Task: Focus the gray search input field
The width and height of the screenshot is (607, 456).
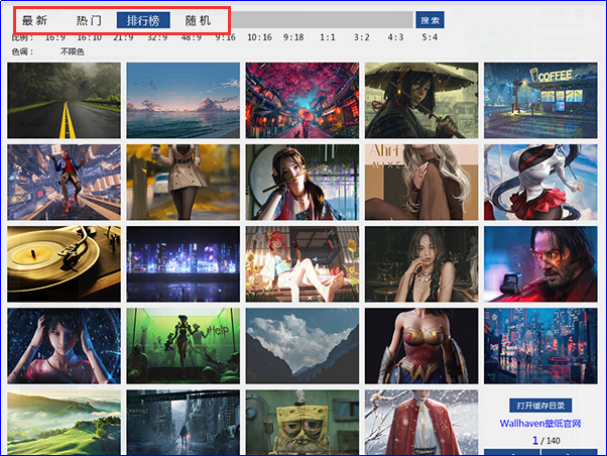Action: (322, 20)
